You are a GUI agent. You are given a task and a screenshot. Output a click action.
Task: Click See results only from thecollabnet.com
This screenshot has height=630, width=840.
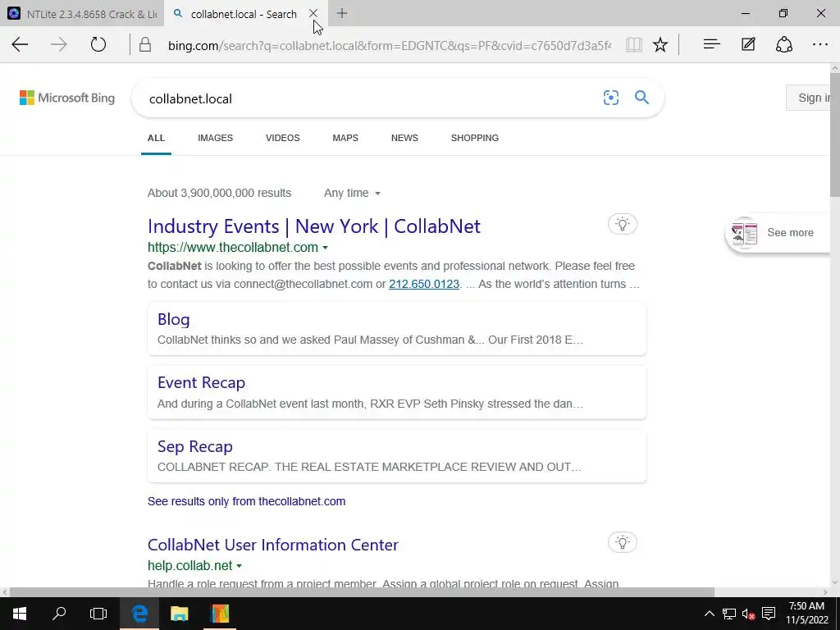pyautogui.click(x=246, y=501)
